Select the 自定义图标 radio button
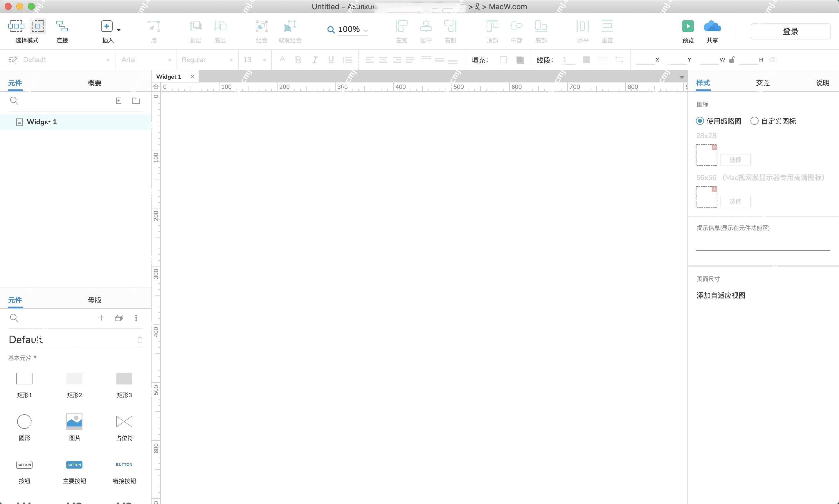Viewport: 839px width, 504px height. click(754, 121)
